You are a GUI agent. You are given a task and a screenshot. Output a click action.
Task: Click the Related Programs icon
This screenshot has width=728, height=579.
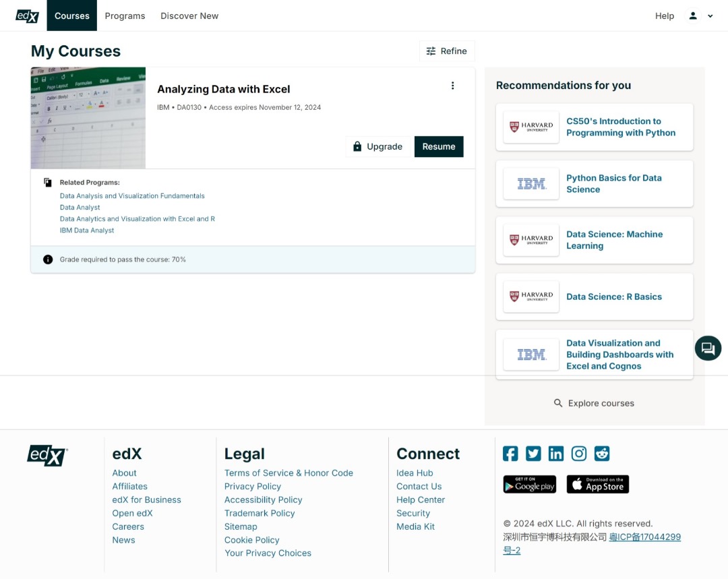tap(47, 183)
